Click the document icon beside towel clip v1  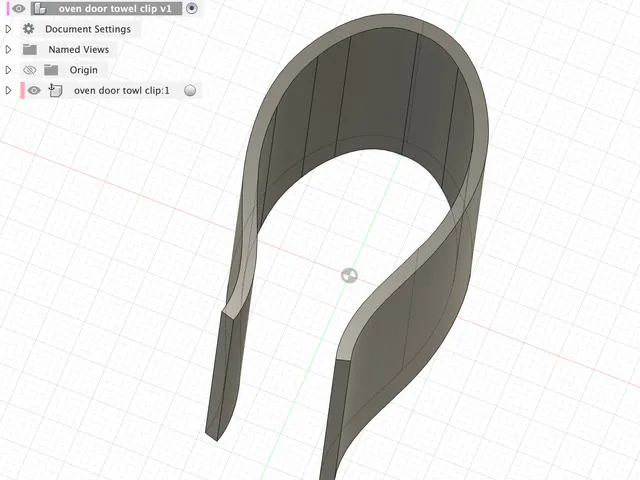(x=40, y=8)
